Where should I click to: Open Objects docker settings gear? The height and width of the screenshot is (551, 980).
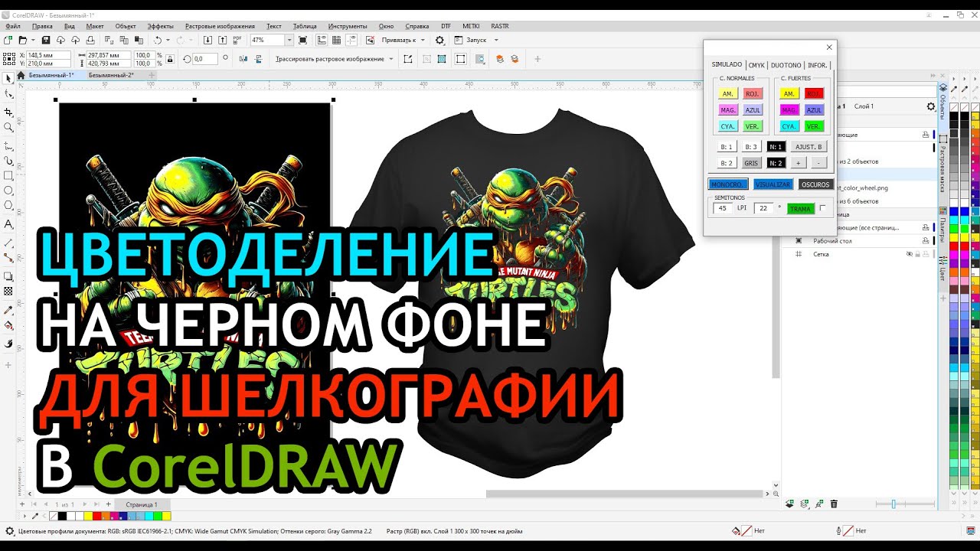point(931,106)
